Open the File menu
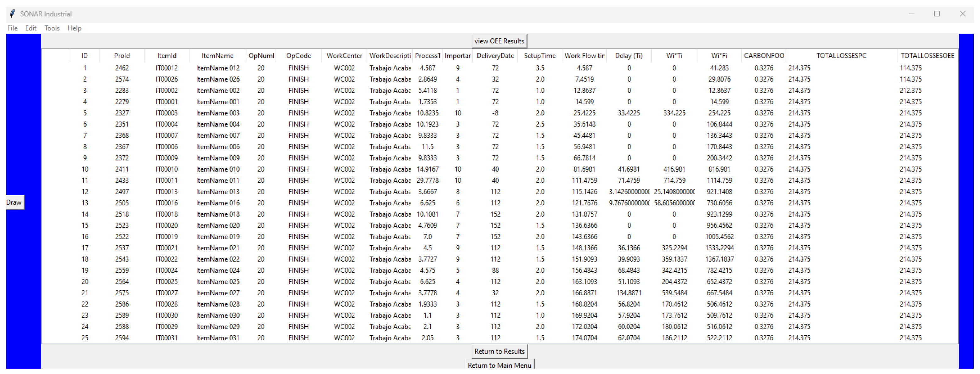 click(x=12, y=28)
